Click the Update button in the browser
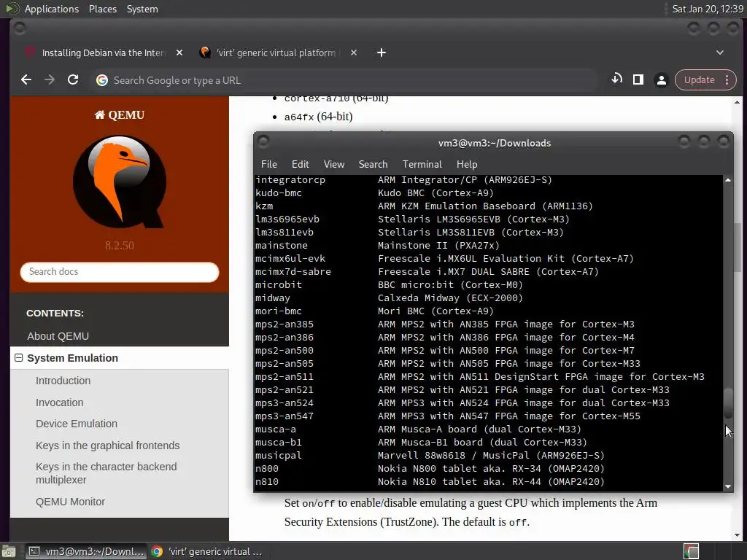 tap(699, 80)
